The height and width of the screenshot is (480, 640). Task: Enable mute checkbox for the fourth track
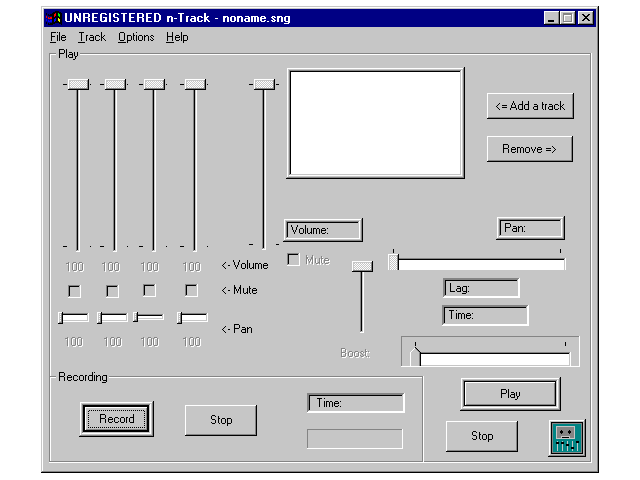(x=191, y=291)
